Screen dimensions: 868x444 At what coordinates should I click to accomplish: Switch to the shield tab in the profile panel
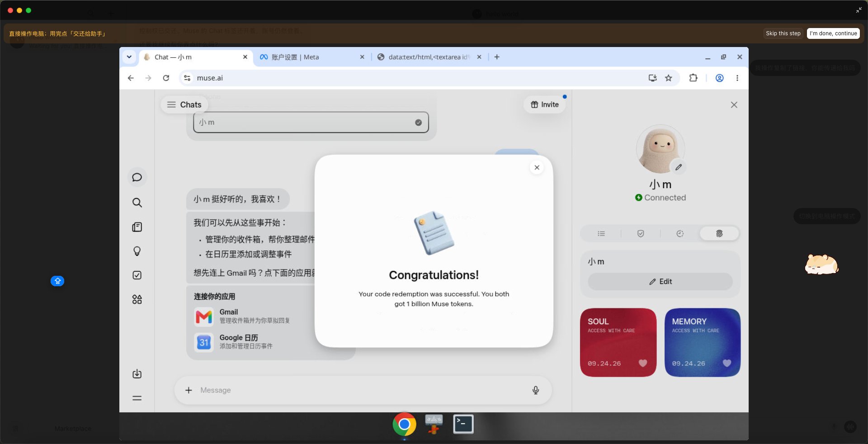pos(640,234)
